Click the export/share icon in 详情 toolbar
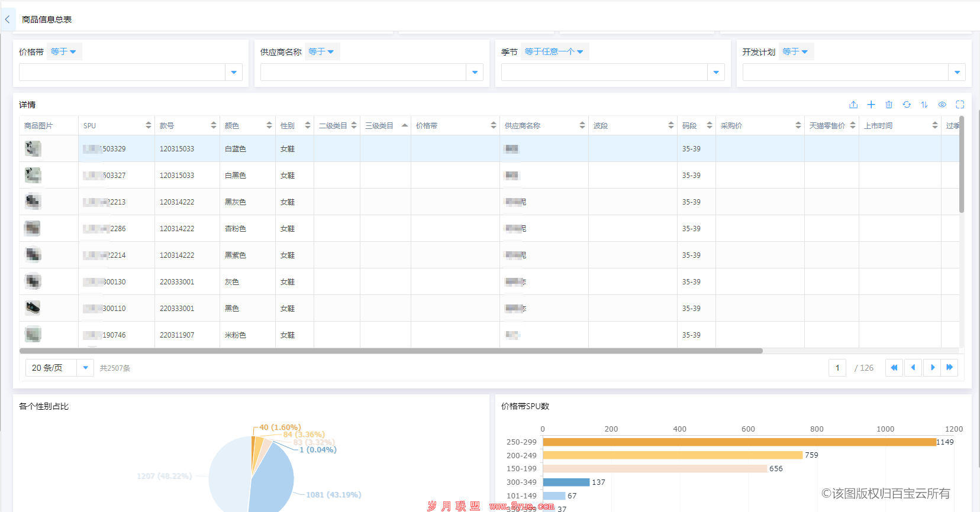This screenshot has height=512, width=980. click(853, 105)
